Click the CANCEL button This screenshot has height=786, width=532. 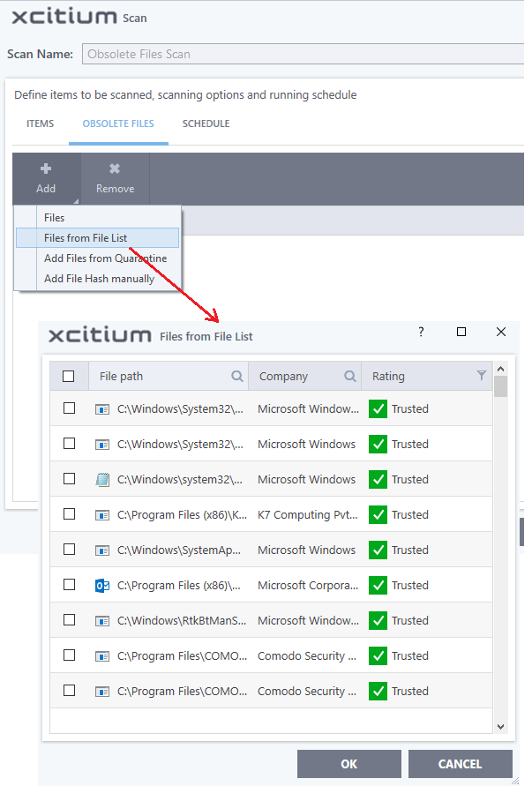click(x=461, y=764)
